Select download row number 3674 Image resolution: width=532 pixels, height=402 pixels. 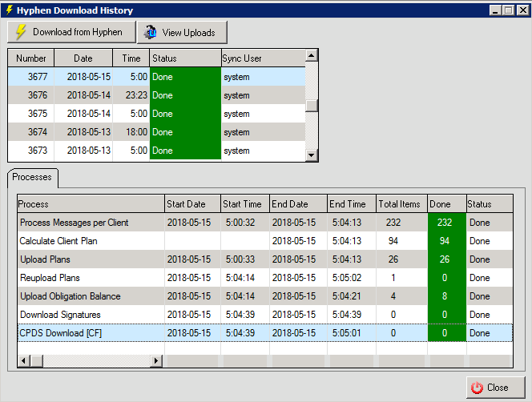pos(157,132)
